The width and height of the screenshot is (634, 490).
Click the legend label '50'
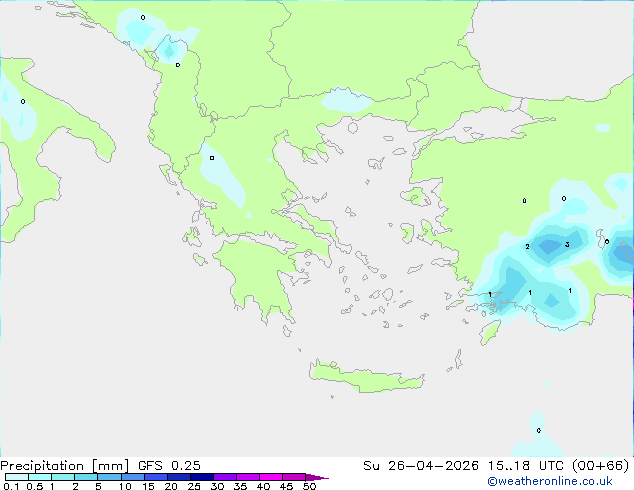point(309,486)
